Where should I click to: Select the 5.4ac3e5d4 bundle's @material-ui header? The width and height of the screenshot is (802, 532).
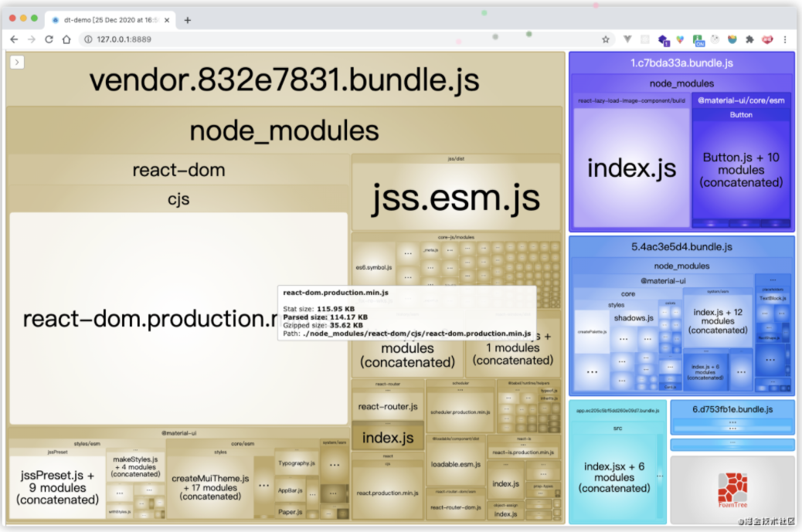pyautogui.click(x=663, y=280)
